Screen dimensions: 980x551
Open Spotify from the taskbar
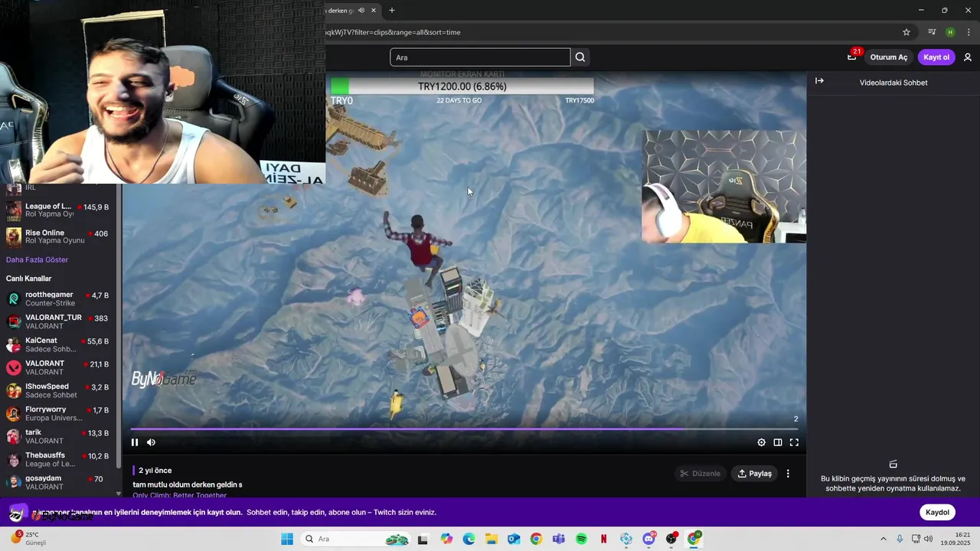[x=581, y=539]
